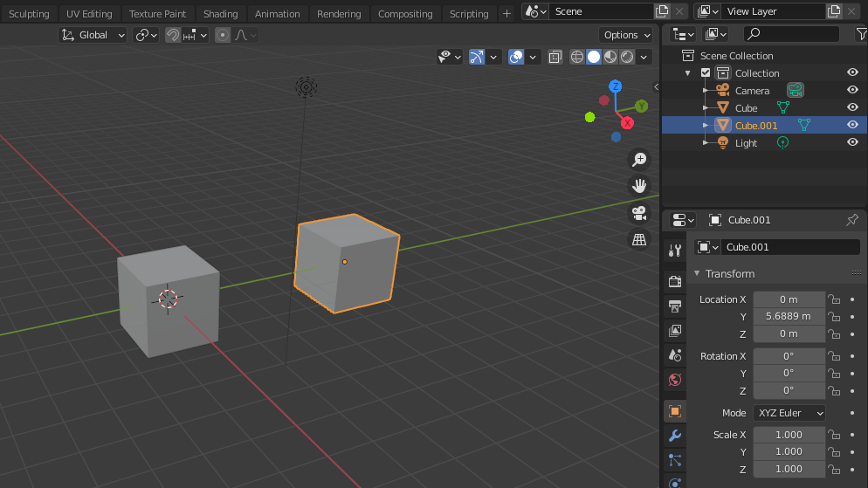
Task: Open the Options dropdown
Action: pyautogui.click(x=625, y=35)
